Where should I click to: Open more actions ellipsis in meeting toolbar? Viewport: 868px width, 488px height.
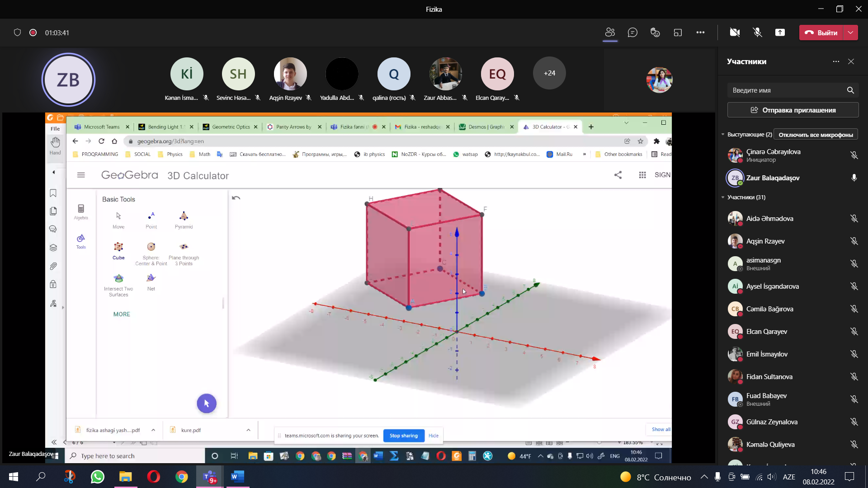coord(700,33)
